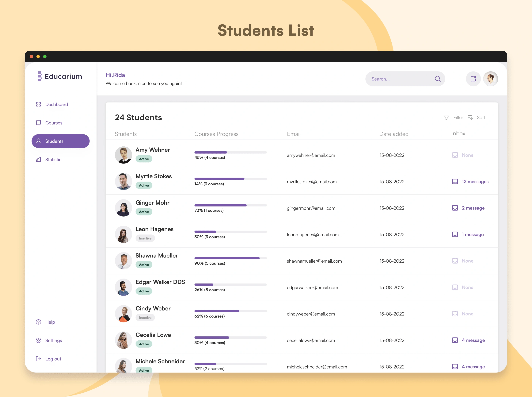Screen dimensions: 532x397
Task: Open the notifications icon button
Action: click(473, 79)
